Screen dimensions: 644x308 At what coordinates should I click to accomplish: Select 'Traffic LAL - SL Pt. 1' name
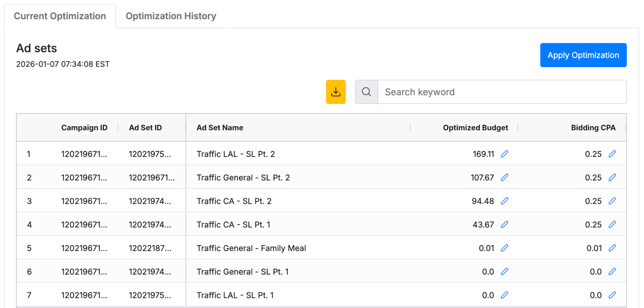pyautogui.click(x=235, y=295)
